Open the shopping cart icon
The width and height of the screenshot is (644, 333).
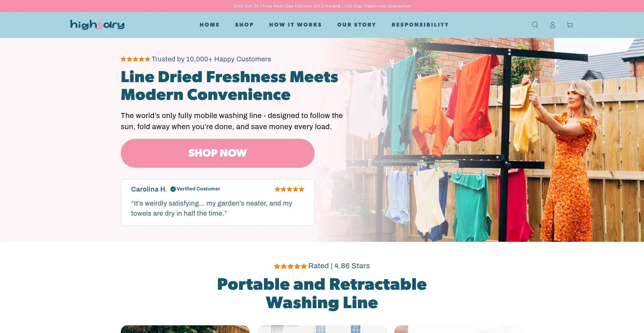570,25
